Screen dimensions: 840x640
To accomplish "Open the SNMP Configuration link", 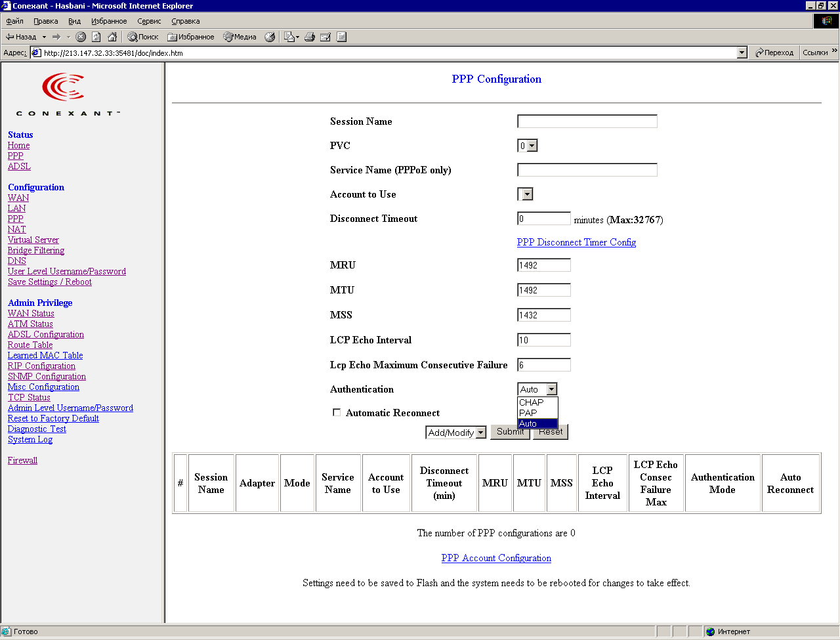I will pos(47,376).
